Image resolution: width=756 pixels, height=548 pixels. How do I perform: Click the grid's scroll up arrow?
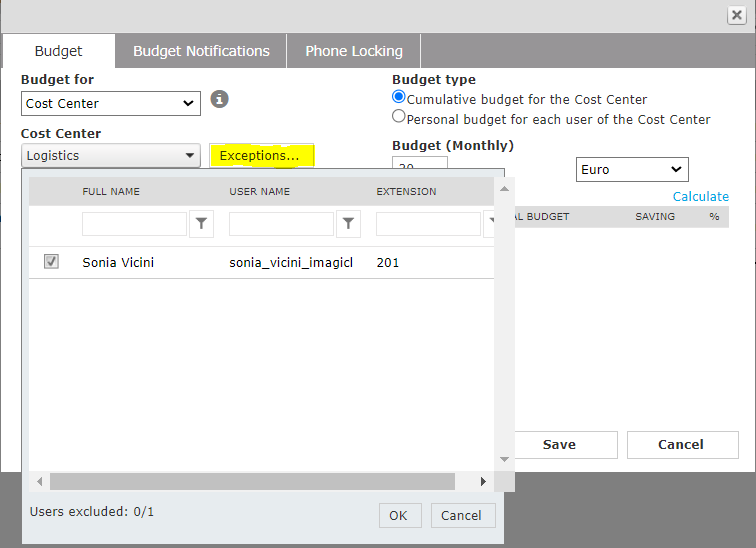[x=504, y=189]
